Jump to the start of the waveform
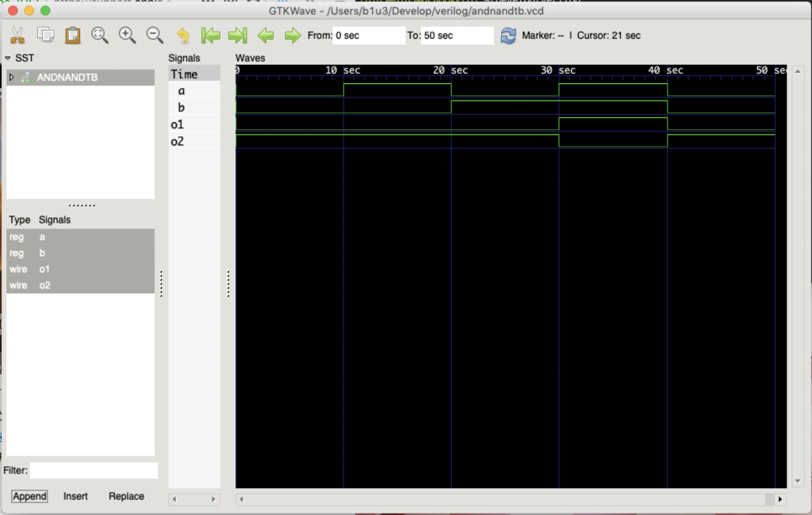Image resolution: width=812 pixels, height=515 pixels. (x=210, y=35)
